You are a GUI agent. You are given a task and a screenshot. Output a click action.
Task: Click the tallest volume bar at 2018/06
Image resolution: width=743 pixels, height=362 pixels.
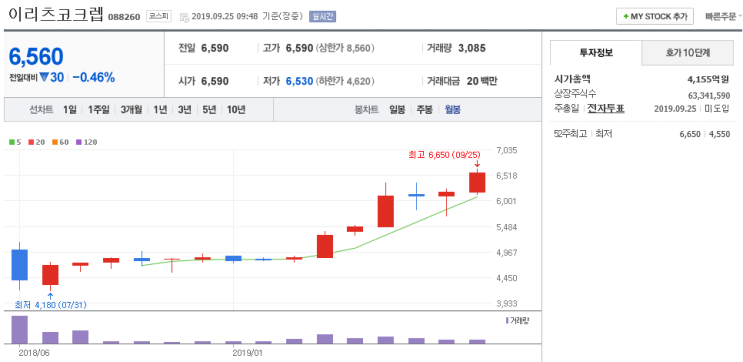tap(19, 329)
